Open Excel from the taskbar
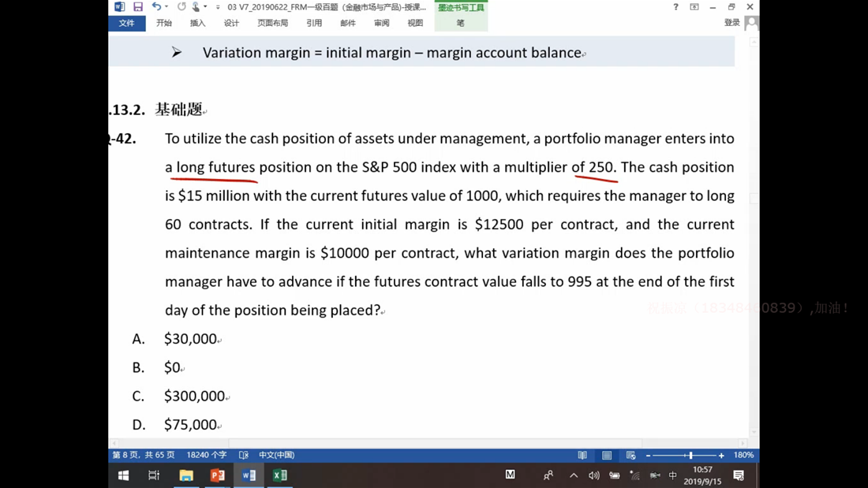The height and width of the screenshot is (488, 868). tap(280, 475)
